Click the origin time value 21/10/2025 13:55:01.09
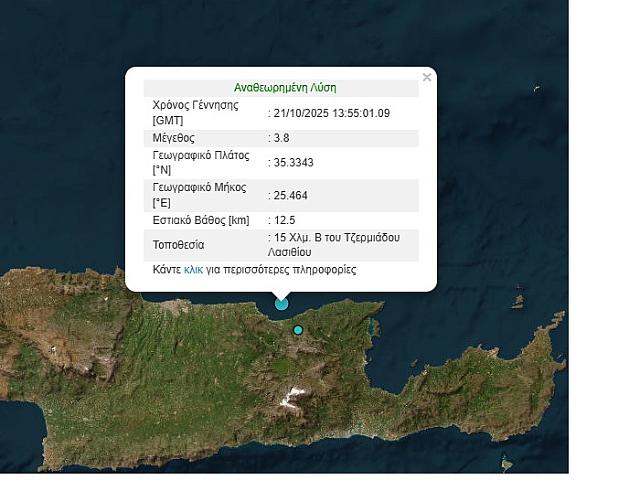 pos(331,112)
